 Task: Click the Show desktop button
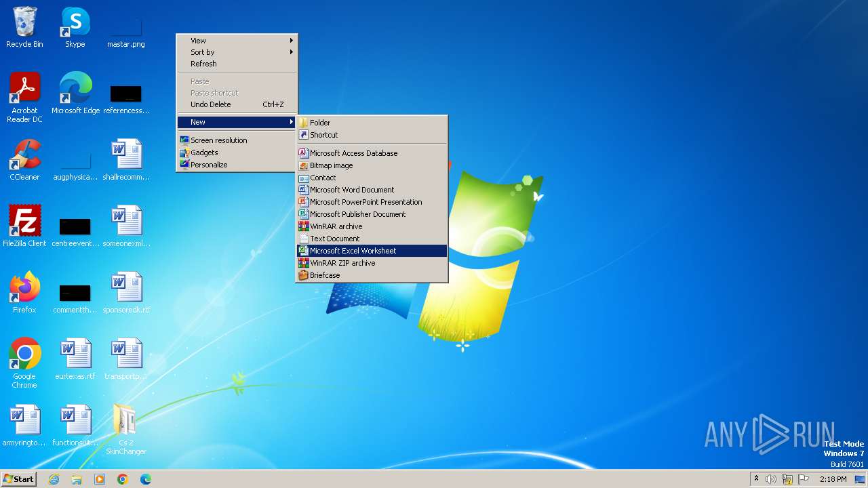click(861, 479)
